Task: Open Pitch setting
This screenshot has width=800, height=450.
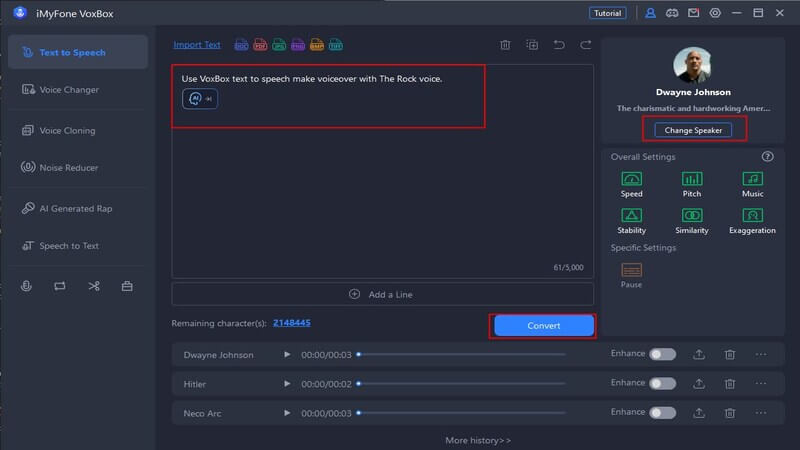Action: 692,184
